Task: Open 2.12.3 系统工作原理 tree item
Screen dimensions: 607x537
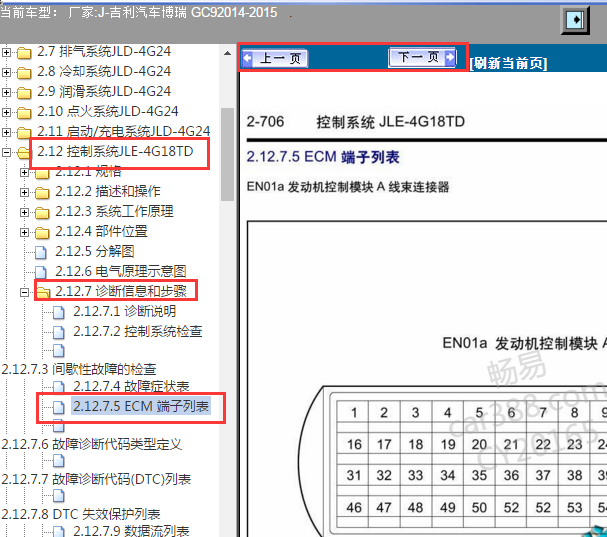Action: click(x=114, y=212)
